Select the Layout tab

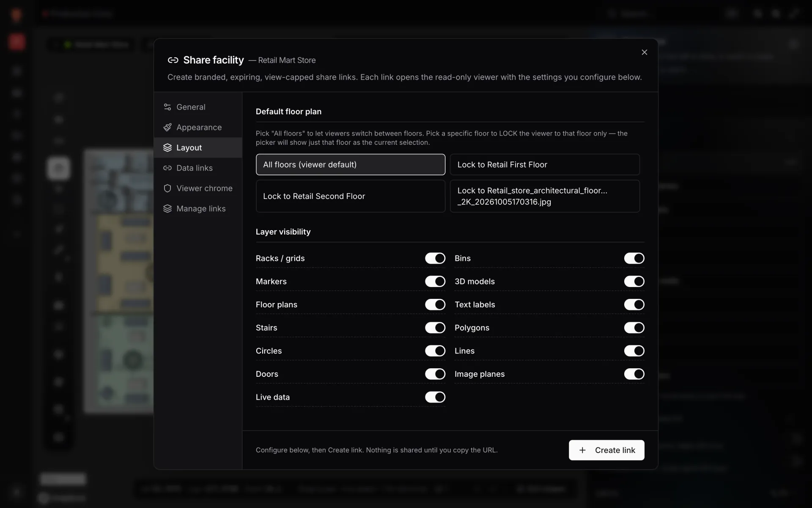pos(198,148)
